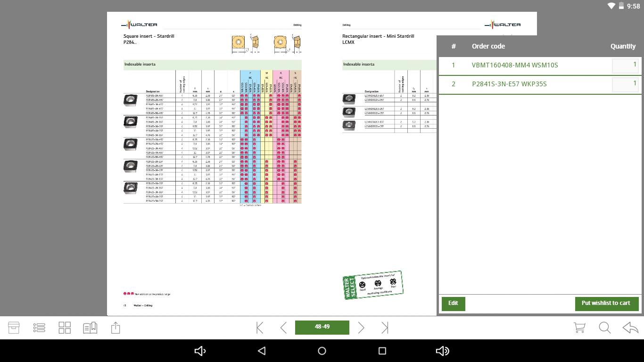This screenshot has height=362, width=644.
Task: Open the shopping cart wishlist icon
Action: pyautogui.click(x=579, y=328)
